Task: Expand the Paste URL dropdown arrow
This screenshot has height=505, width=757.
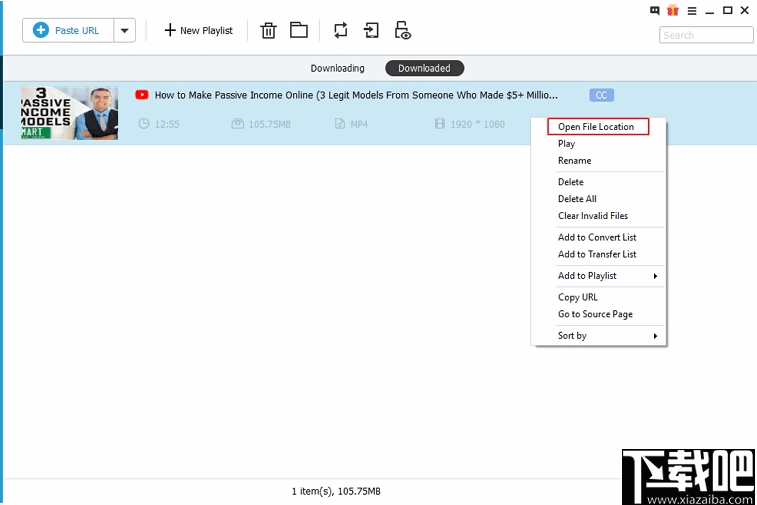Action: [x=125, y=31]
